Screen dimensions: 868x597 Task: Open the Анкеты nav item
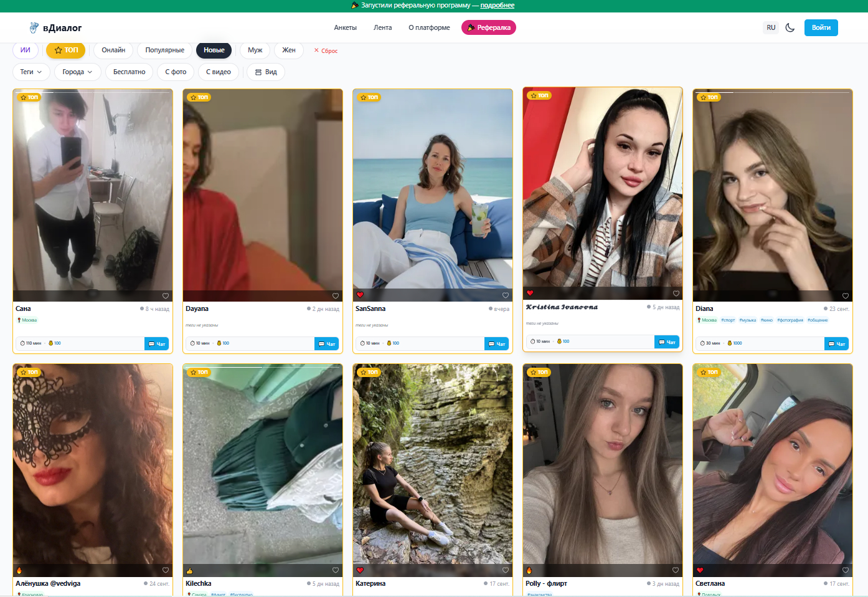tap(346, 27)
